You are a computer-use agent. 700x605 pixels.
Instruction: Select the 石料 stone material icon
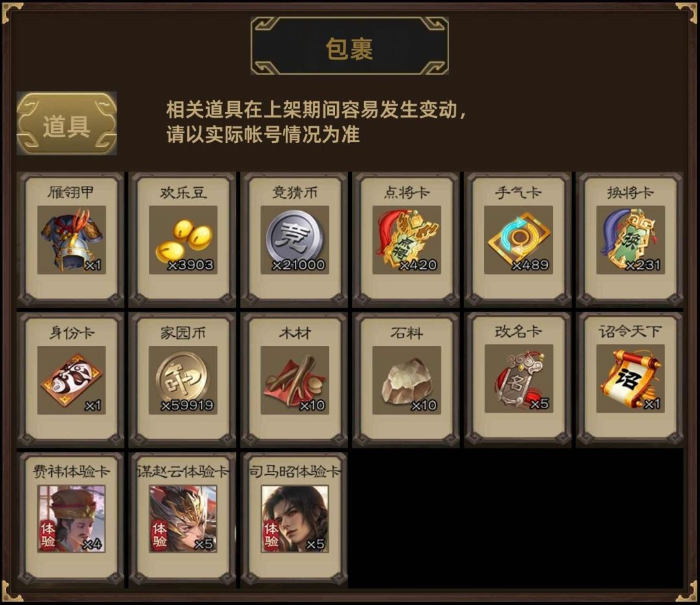[x=406, y=380]
